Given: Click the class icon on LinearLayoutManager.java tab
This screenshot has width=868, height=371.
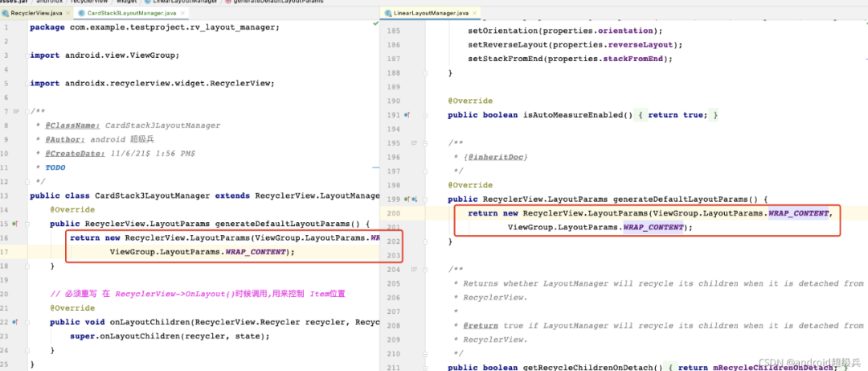Looking at the screenshot, I should 389,12.
